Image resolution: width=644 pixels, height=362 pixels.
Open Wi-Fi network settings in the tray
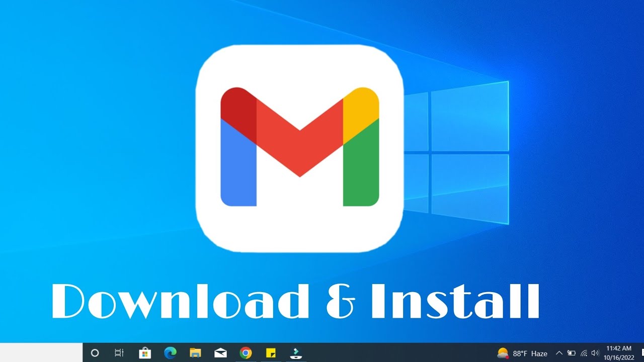coord(584,353)
